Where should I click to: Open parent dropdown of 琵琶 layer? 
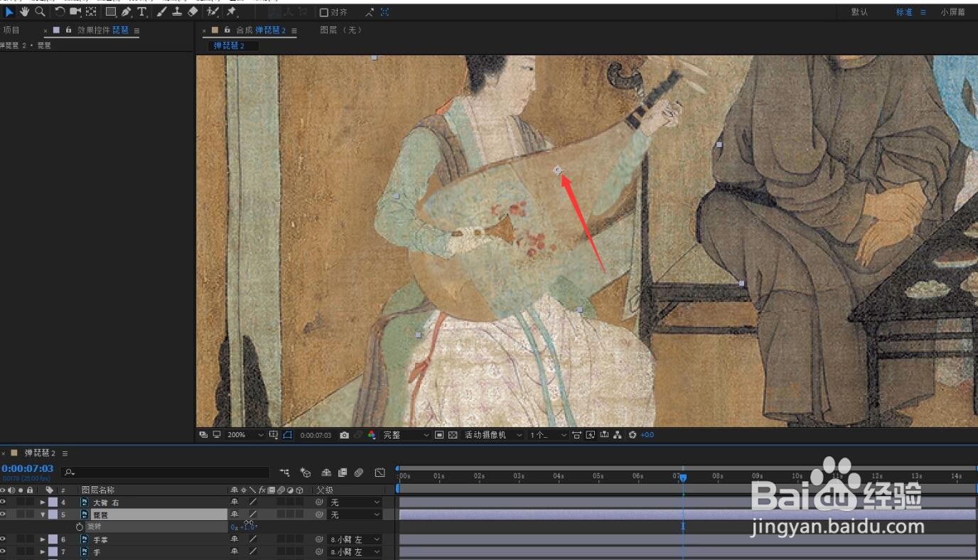coord(355,515)
